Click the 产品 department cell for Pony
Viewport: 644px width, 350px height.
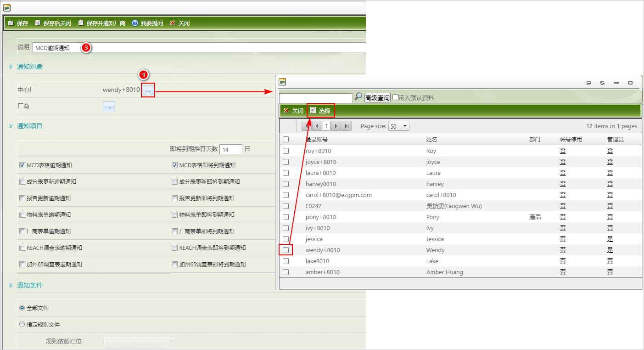pyautogui.click(x=535, y=217)
